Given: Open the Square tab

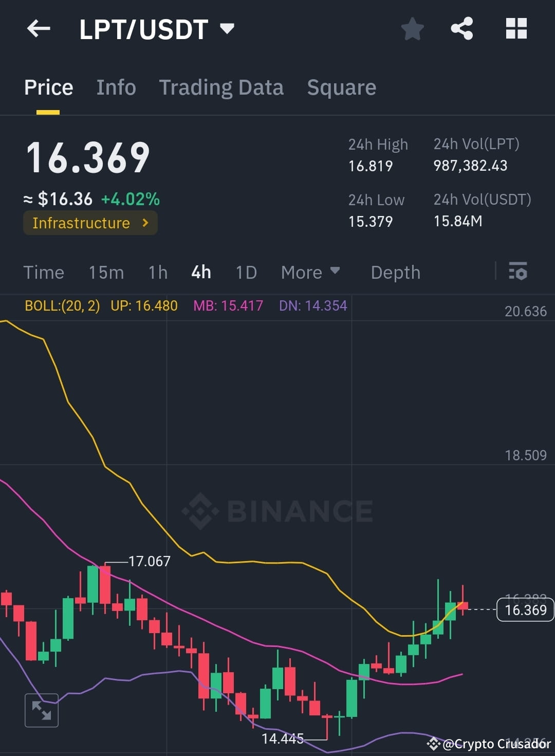Looking at the screenshot, I should 341,87.
